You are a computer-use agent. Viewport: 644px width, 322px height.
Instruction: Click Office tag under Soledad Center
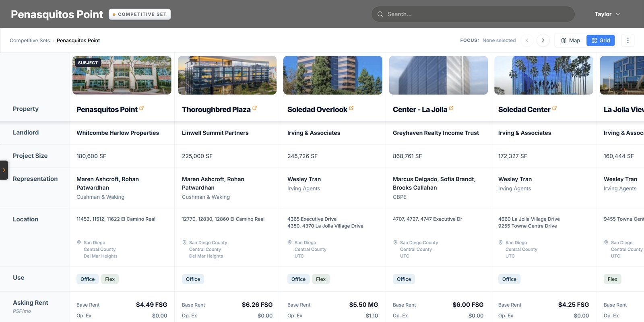point(509,279)
